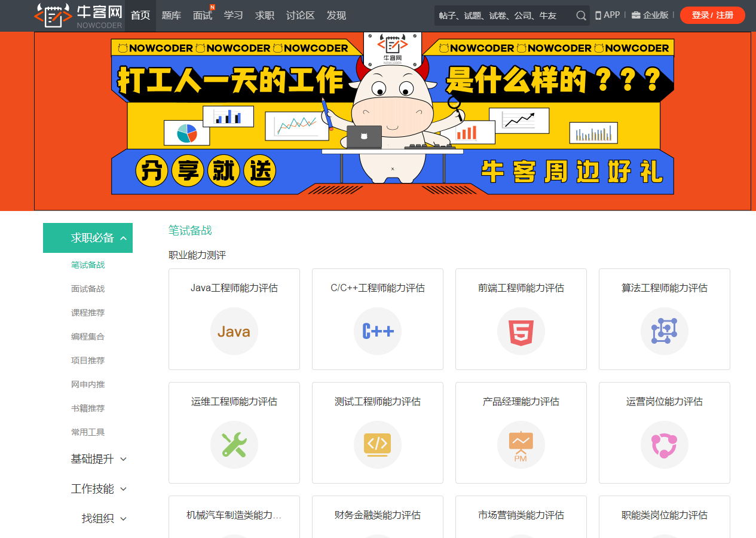The height and width of the screenshot is (538, 756).
Task: Open the 题库 navigation menu
Action: click(172, 16)
